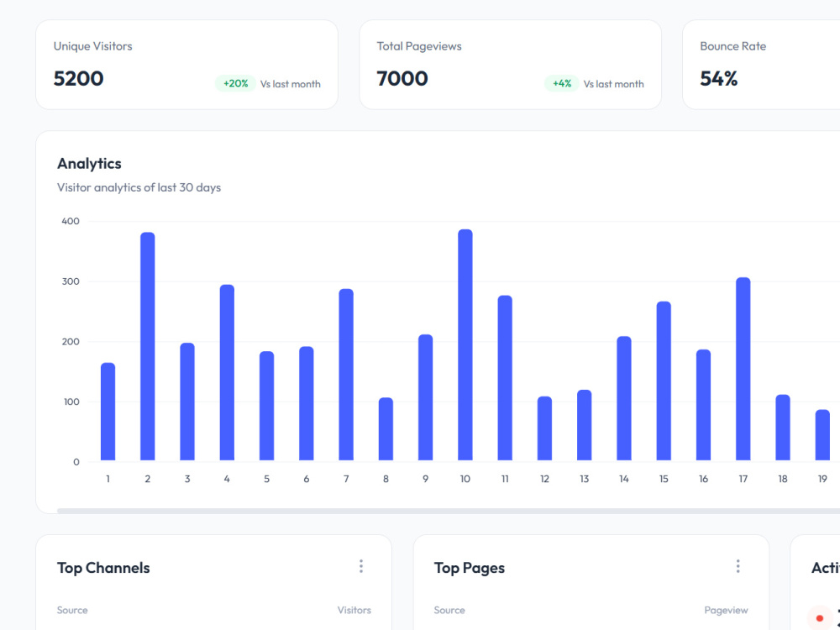Click the y-axis label 100
Image resolution: width=840 pixels, height=630 pixels.
click(x=71, y=402)
